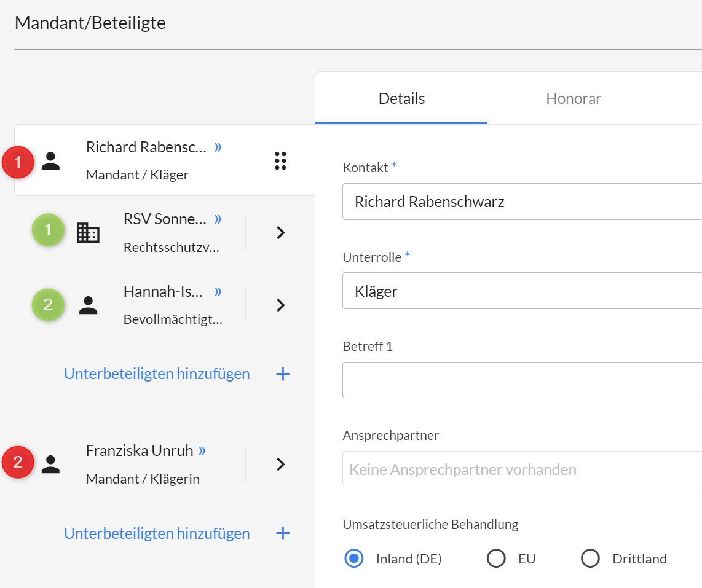Select the Drittland radio button
702x588 pixels.
[x=590, y=559]
